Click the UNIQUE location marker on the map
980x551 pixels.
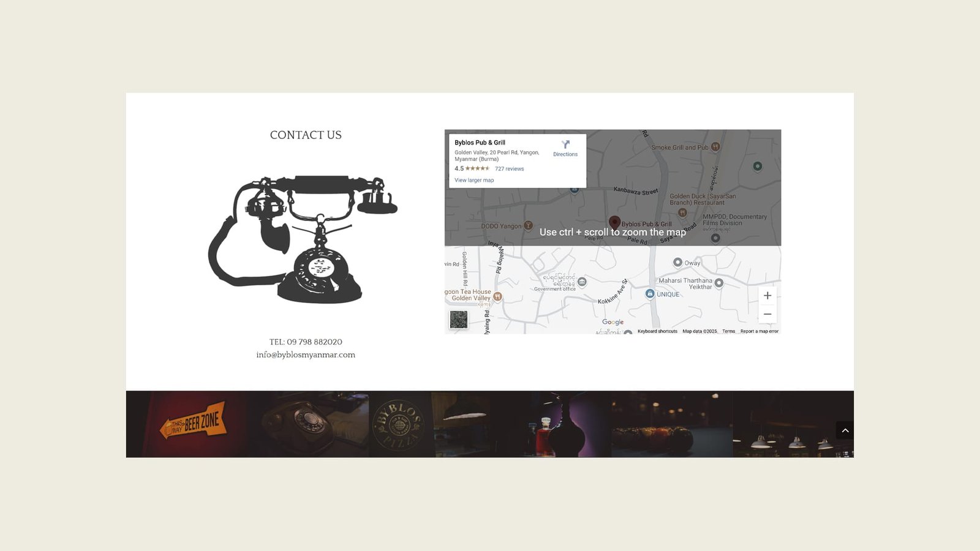(x=649, y=294)
